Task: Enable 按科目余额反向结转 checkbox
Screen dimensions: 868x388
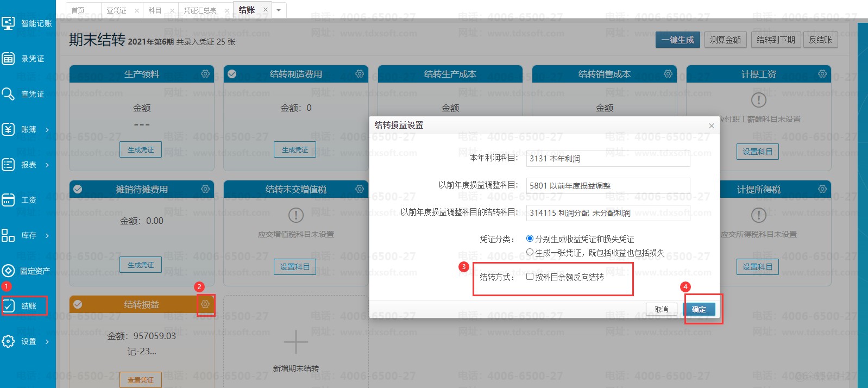Action: (530, 277)
